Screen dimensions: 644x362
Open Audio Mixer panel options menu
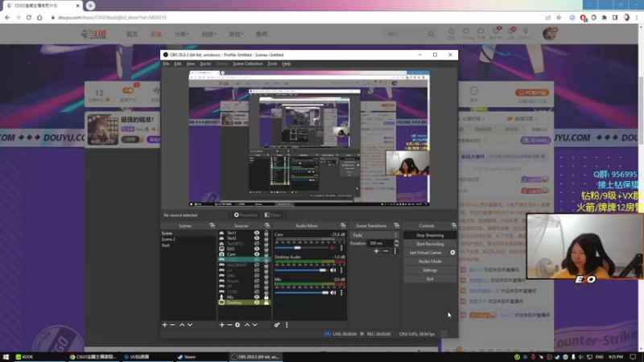coord(287,325)
